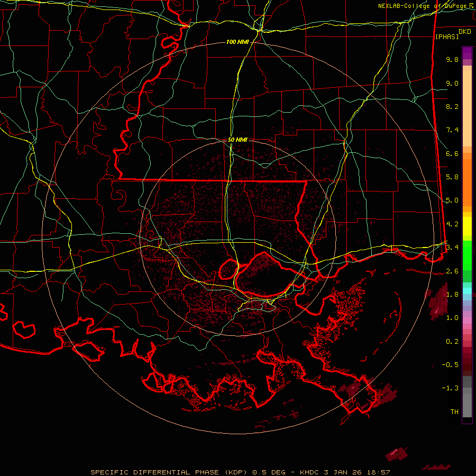
Task: Click the "(KDP)" product code in the caption
Action: coord(235,472)
